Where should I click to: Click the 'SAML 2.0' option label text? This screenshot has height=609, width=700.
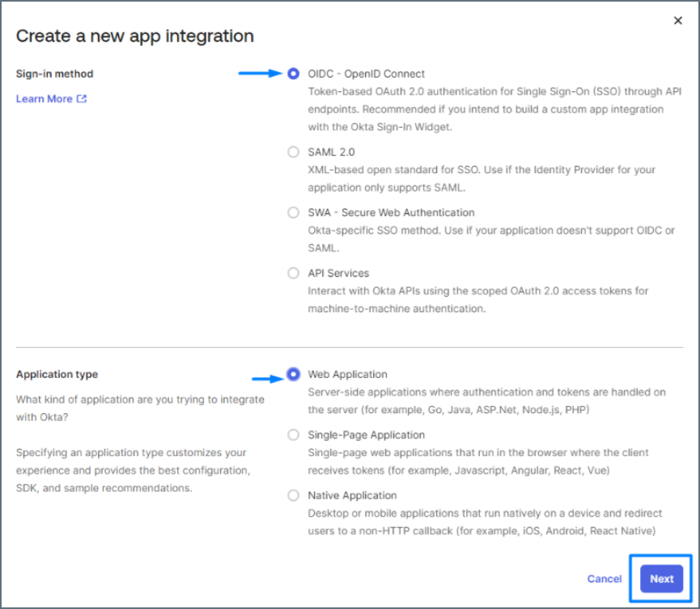tap(331, 152)
